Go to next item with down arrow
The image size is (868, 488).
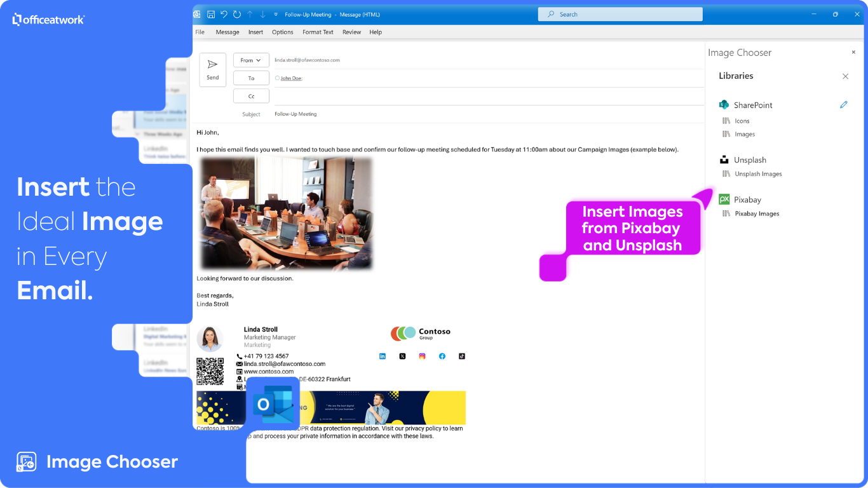coord(262,14)
